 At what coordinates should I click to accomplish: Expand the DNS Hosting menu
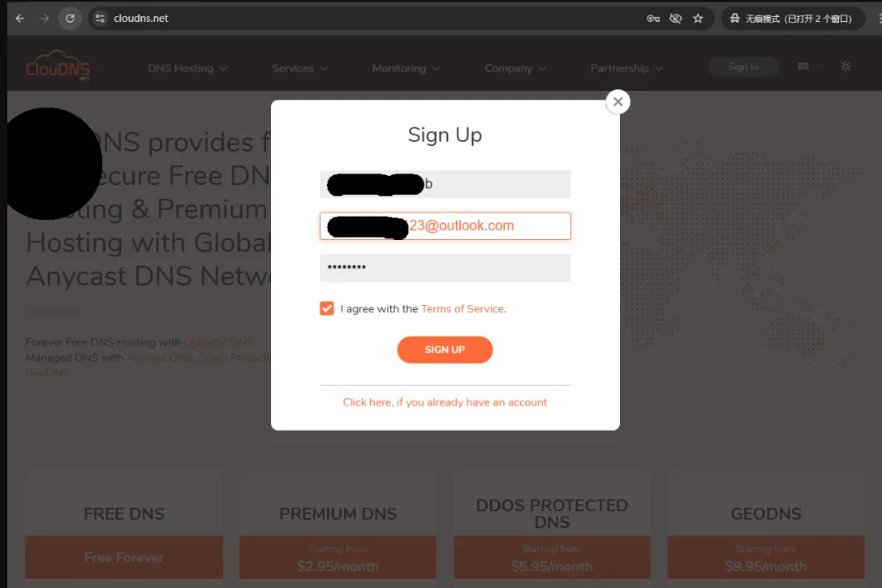(187, 69)
